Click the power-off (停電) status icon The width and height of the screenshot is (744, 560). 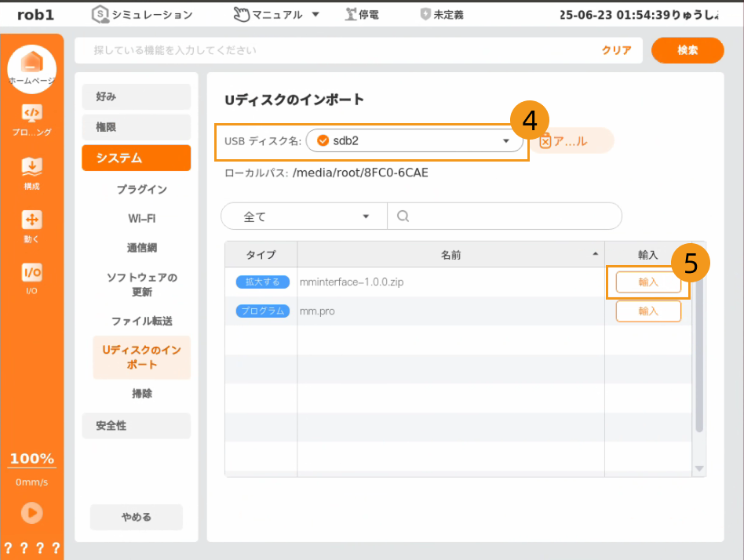(351, 14)
